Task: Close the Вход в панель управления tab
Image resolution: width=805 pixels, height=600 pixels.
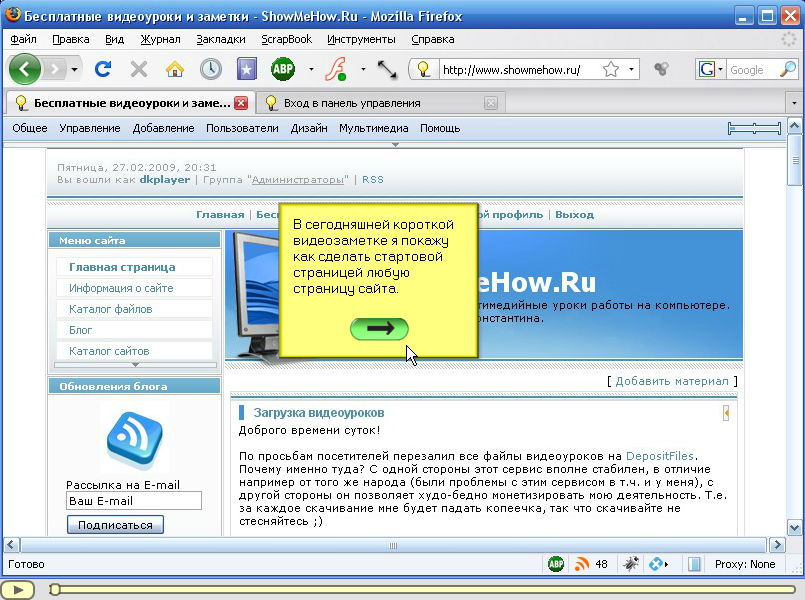Action: [491, 103]
